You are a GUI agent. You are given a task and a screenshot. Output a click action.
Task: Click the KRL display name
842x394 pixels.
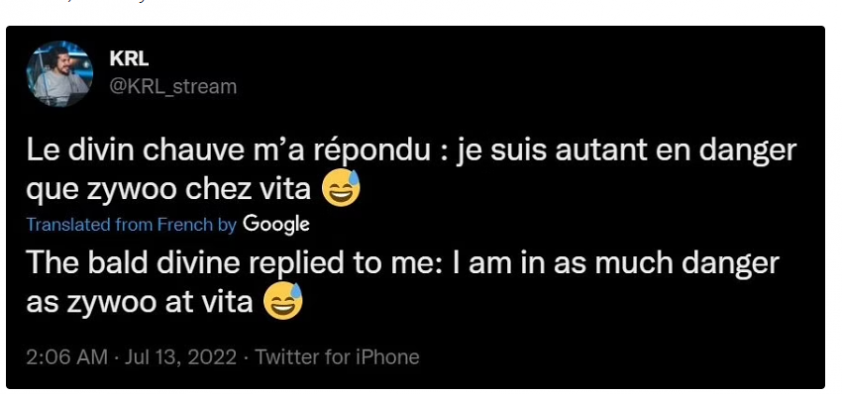[129, 60]
